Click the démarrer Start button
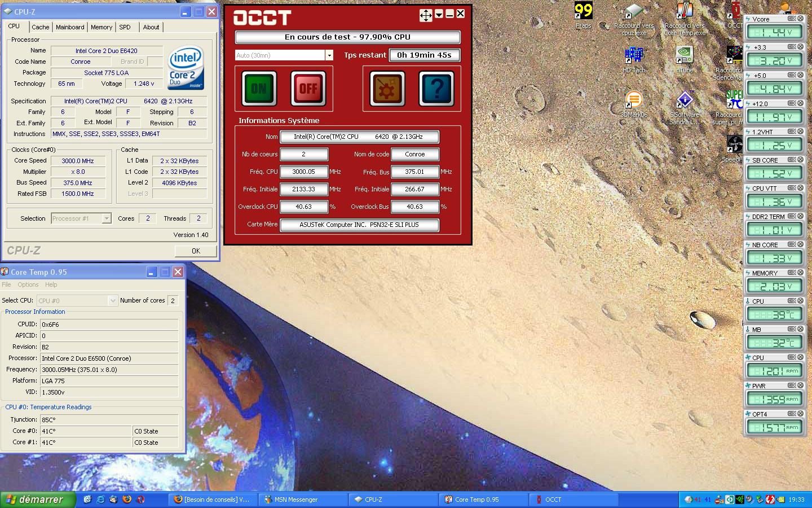The height and width of the screenshot is (508, 812). [x=37, y=500]
